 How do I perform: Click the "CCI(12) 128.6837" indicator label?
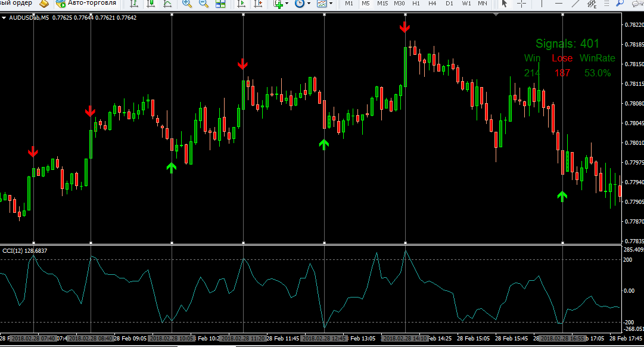point(24,251)
